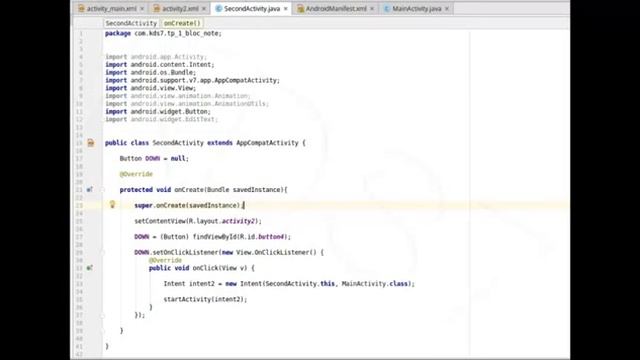Click the activity2.xml file type icon
640x360 pixels.
156,9
